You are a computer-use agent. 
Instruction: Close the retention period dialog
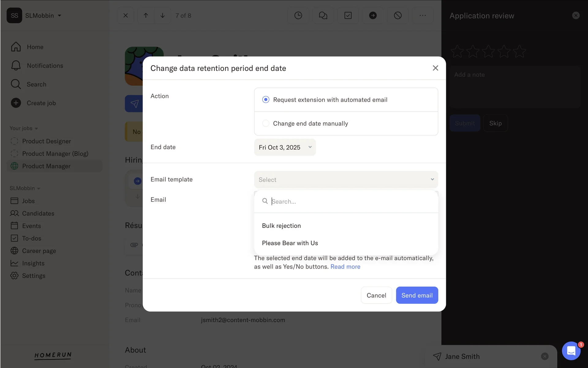click(435, 68)
